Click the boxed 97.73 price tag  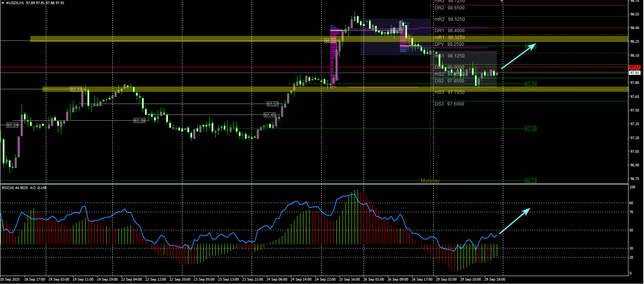(x=76, y=89)
